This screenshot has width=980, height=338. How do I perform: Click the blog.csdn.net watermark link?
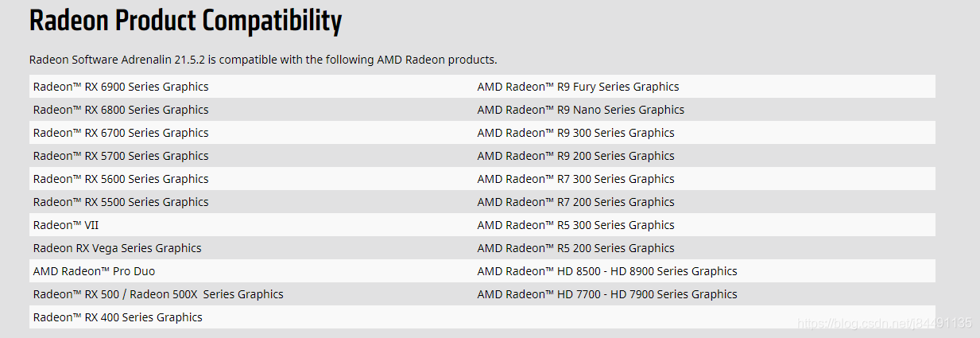[884, 323]
